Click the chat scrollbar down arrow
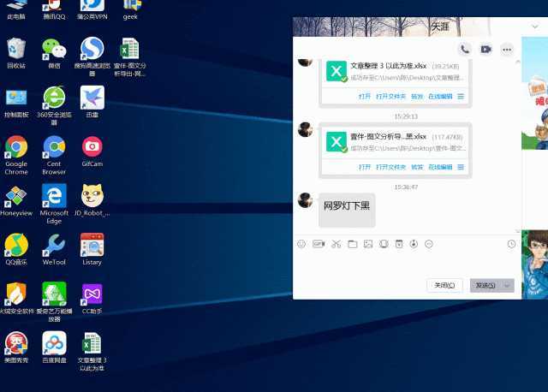Viewport: 548px width, 392px height. click(x=518, y=231)
